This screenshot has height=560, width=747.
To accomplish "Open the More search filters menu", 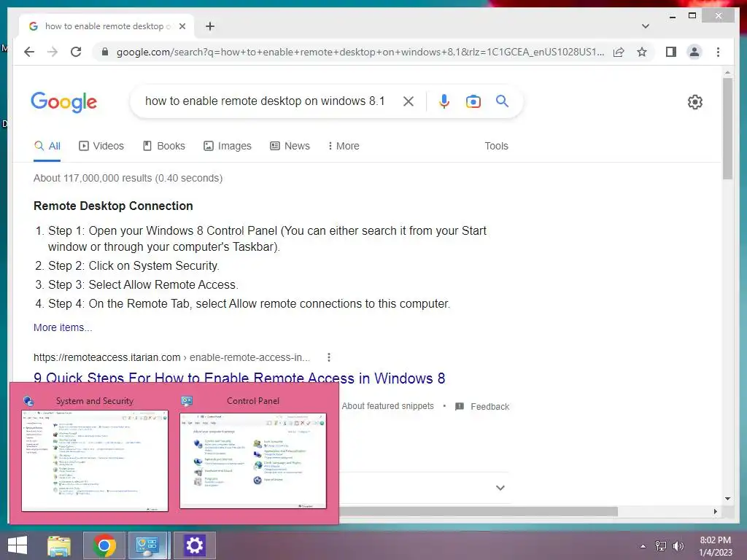I will (344, 146).
